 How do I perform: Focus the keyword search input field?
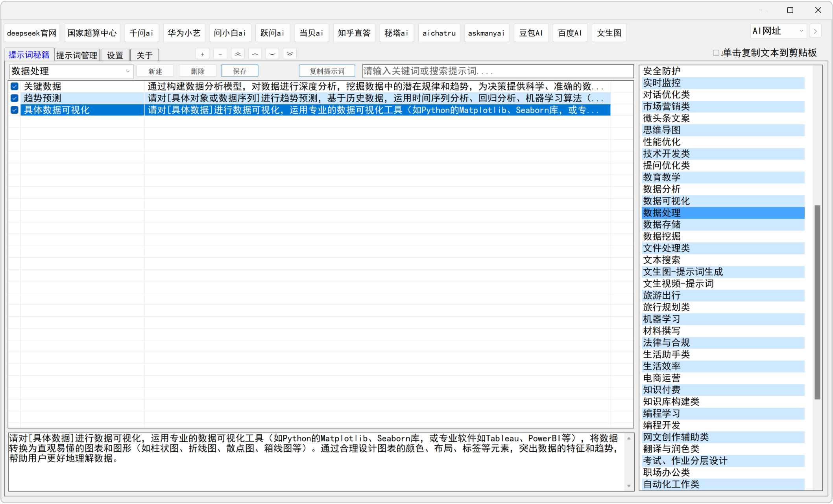click(x=498, y=71)
